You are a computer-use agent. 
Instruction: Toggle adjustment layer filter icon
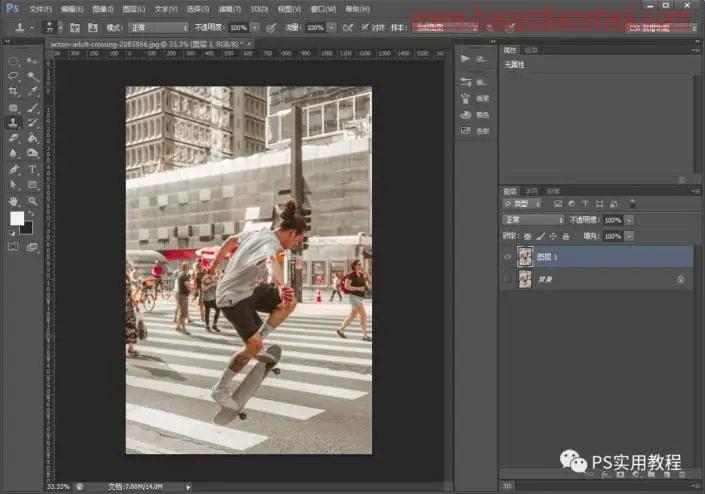pos(572,204)
